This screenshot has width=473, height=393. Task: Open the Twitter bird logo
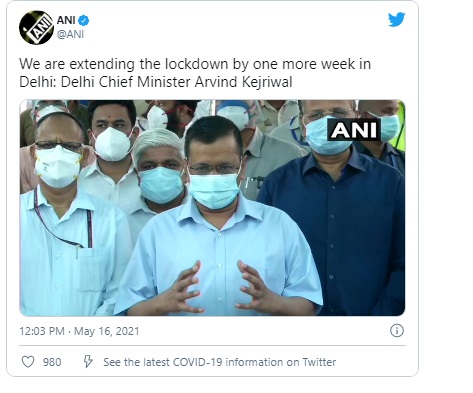coord(397,20)
